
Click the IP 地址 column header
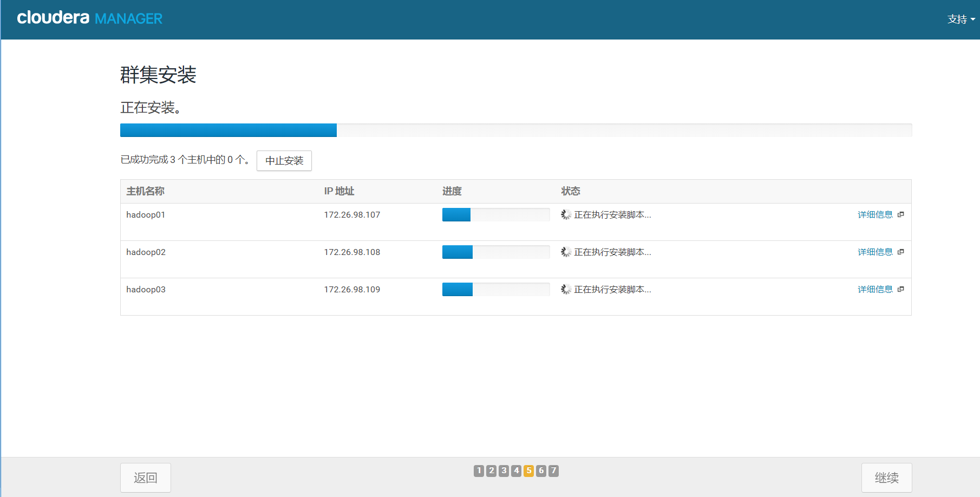point(339,191)
